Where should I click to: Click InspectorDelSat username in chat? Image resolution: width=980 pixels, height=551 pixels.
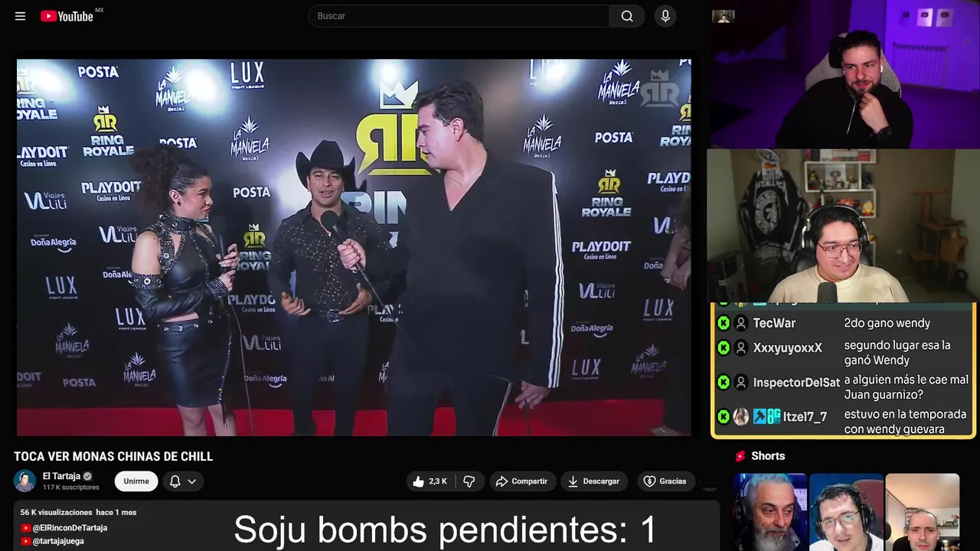(x=796, y=383)
